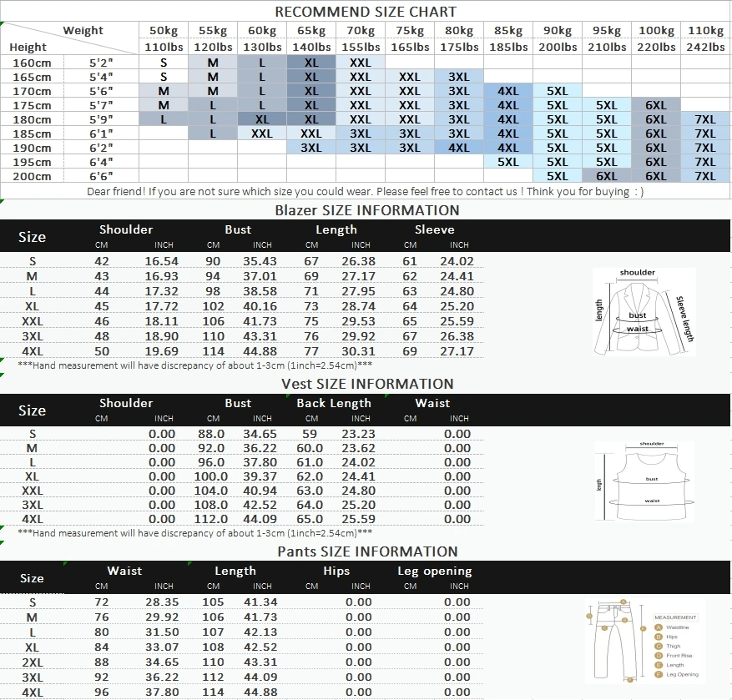The width and height of the screenshot is (732, 700).
Task: Click the Blazer SIZE INFORMATION heading
Action: pyautogui.click(x=367, y=210)
